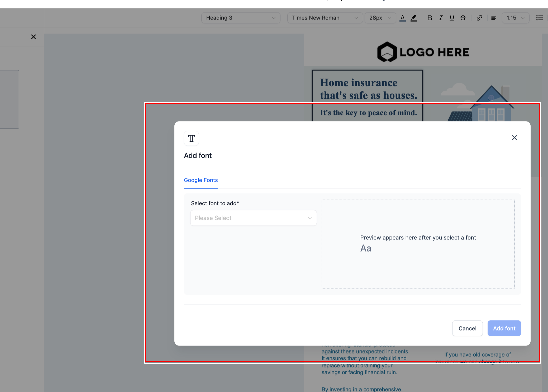Close the left side panel
Viewport: 548px width, 392px height.
coord(33,37)
